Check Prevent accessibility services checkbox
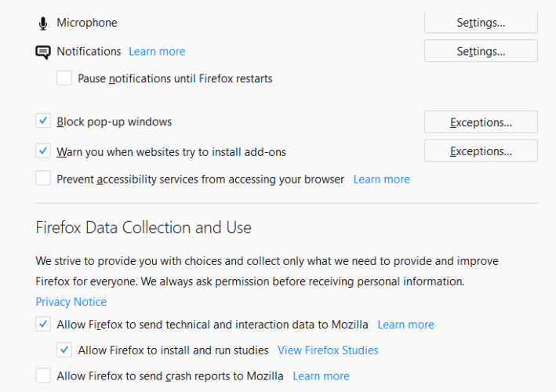 click(x=43, y=178)
